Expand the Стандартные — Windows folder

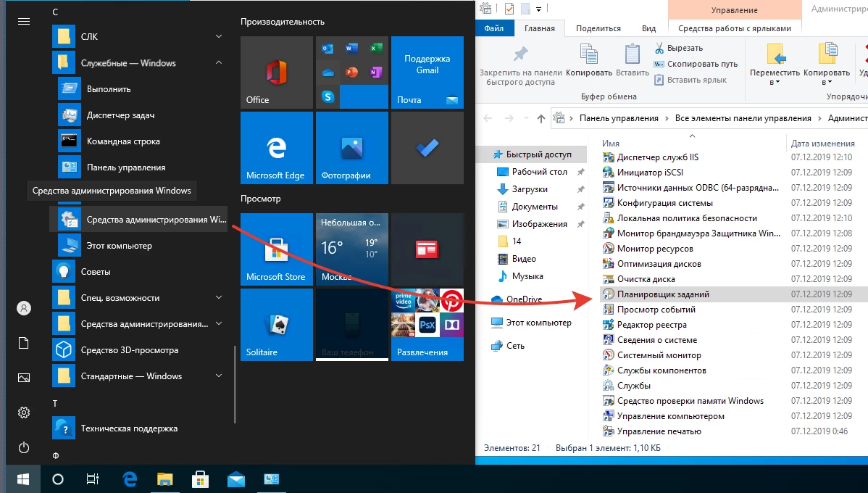click(x=219, y=376)
